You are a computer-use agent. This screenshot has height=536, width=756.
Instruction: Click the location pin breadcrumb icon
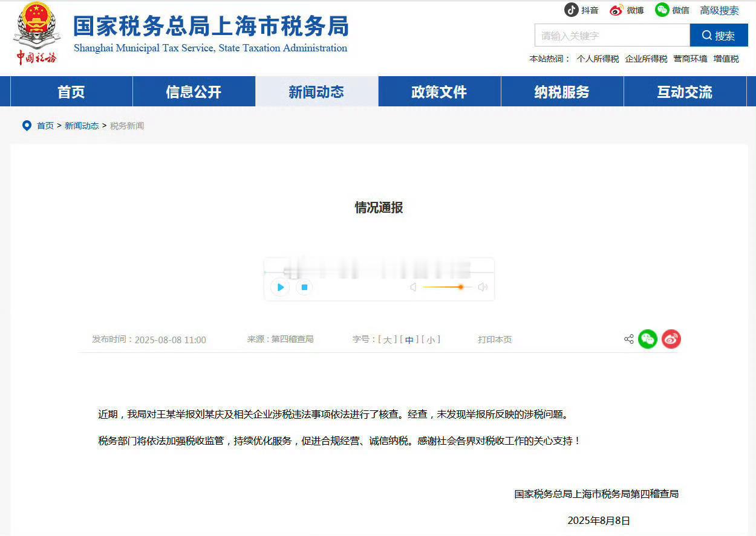[x=27, y=126]
